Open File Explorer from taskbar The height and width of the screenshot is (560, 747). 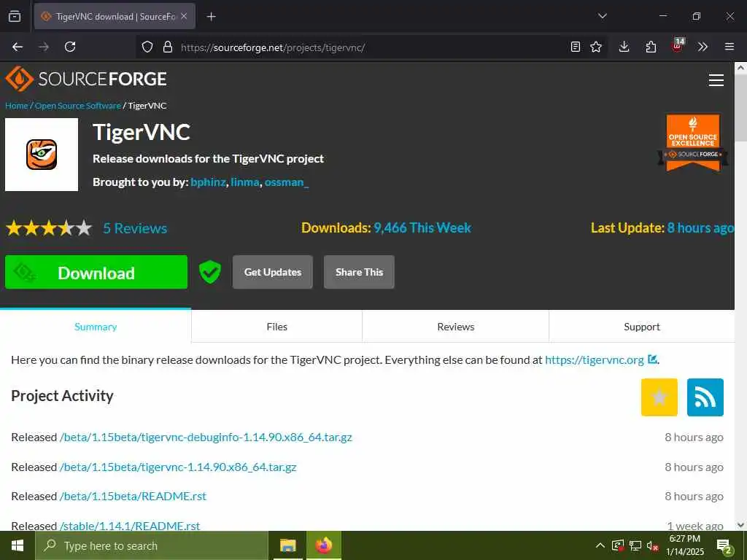point(287,545)
